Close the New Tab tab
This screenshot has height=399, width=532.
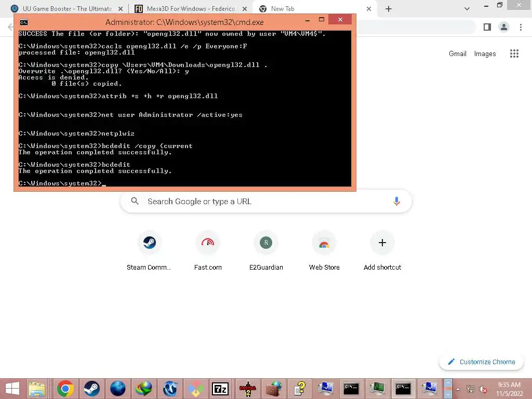tap(369, 9)
